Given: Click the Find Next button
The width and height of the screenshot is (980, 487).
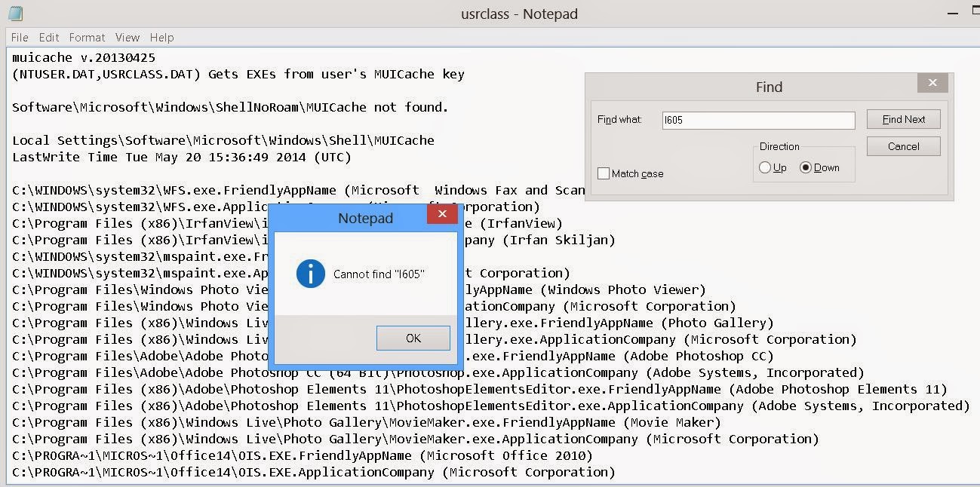Looking at the screenshot, I should click(x=904, y=119).
